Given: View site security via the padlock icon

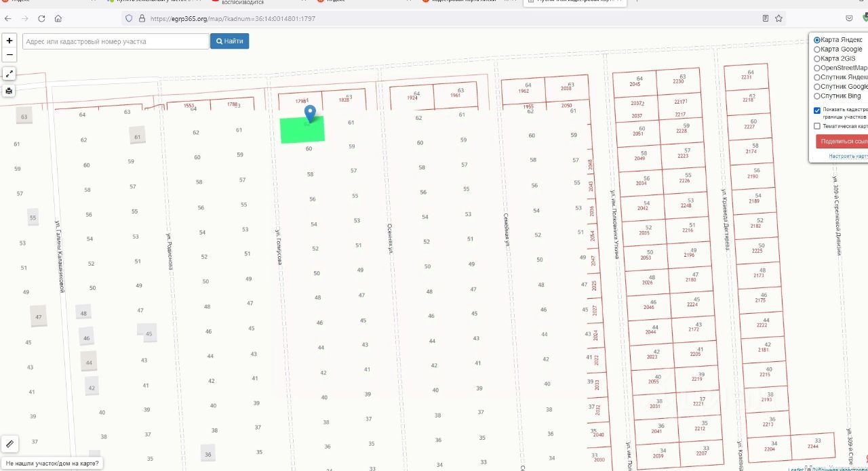Looking at the screenshot, I should (x=140, y=18).
